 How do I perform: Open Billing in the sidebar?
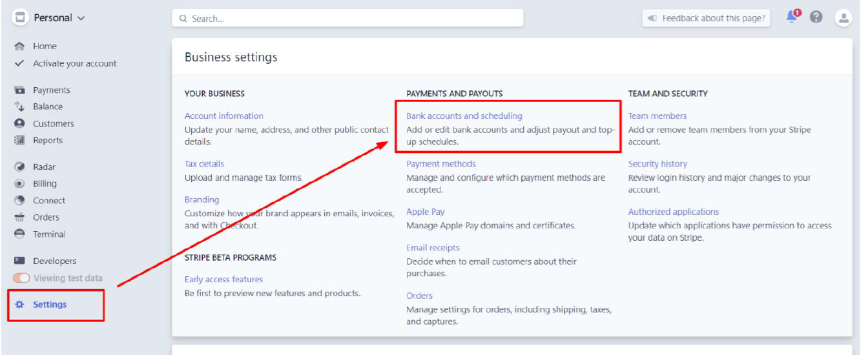point(45,184)
